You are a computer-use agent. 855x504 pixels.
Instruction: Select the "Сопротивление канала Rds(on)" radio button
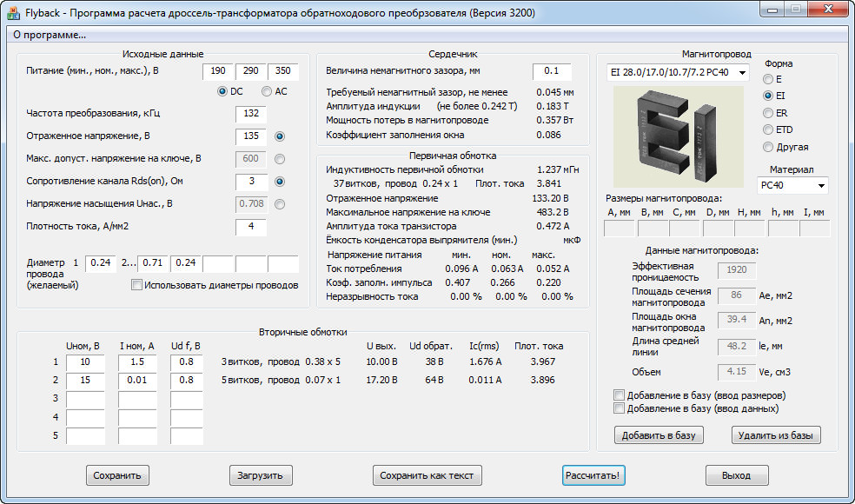click(x=280, y=182)
